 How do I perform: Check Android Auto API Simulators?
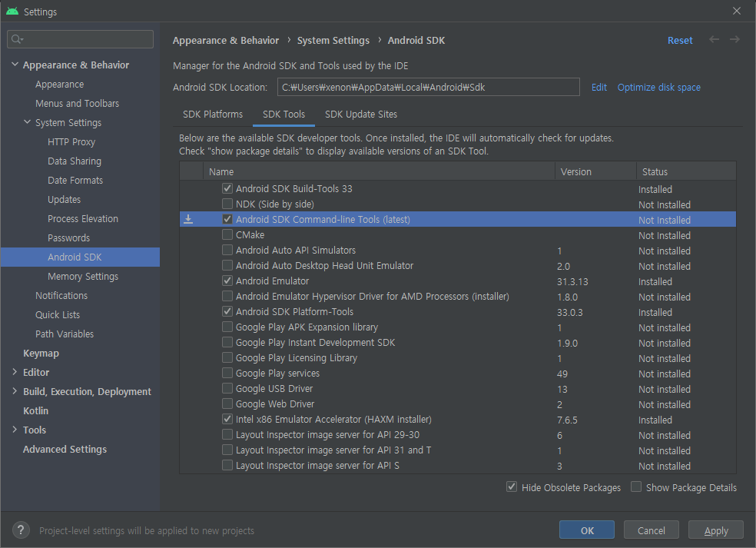(x=227, y=250)
